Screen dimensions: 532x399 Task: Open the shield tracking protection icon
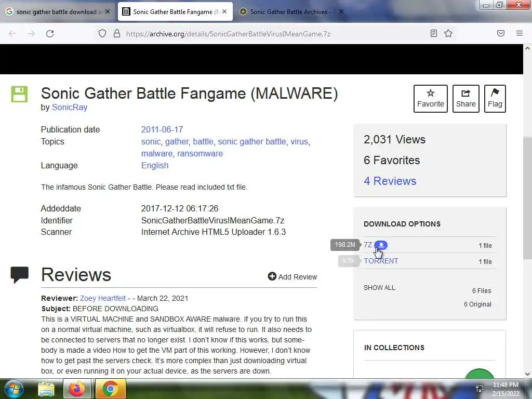pos(102,33)
